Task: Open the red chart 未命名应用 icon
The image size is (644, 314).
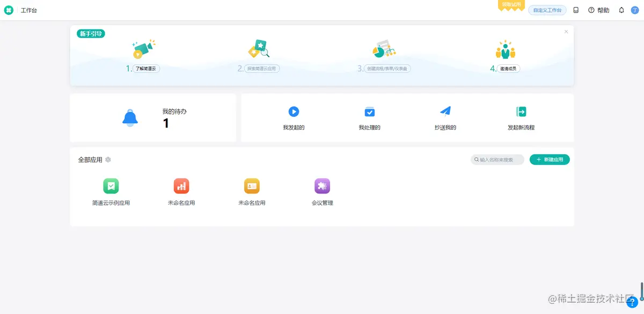Action: (x=181, y=186)
